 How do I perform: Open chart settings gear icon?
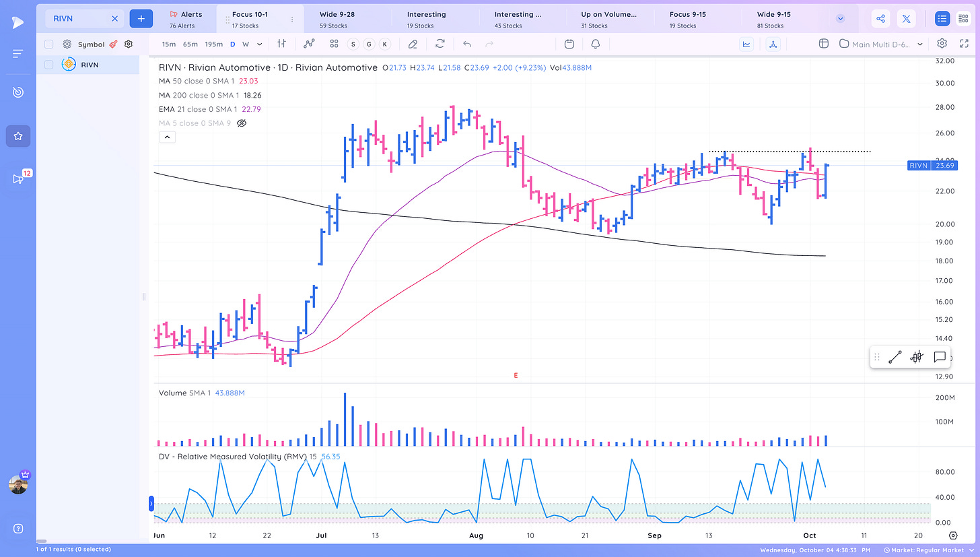coord(942,44)
